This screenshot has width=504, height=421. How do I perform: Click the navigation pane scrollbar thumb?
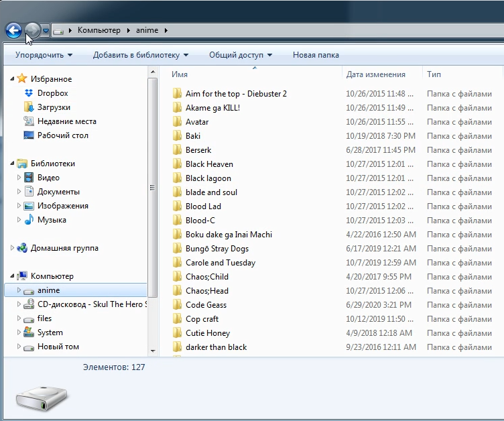pos(153,188)
